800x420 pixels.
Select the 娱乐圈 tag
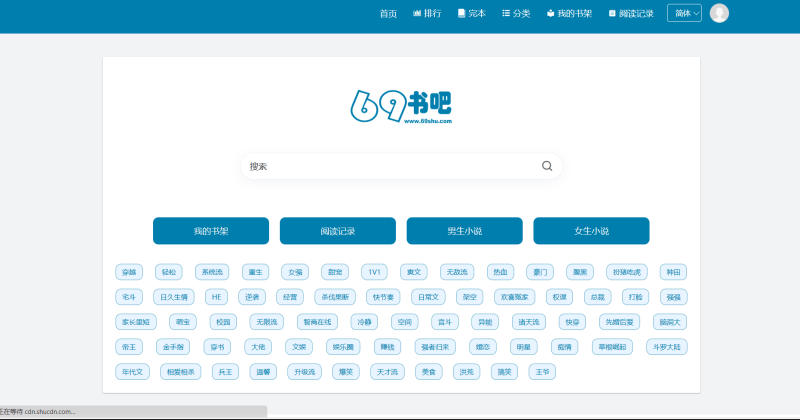(343, 347)
